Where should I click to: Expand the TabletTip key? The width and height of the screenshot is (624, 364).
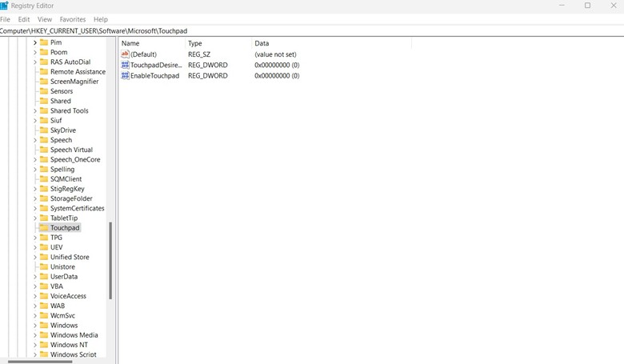coord(35,218)
